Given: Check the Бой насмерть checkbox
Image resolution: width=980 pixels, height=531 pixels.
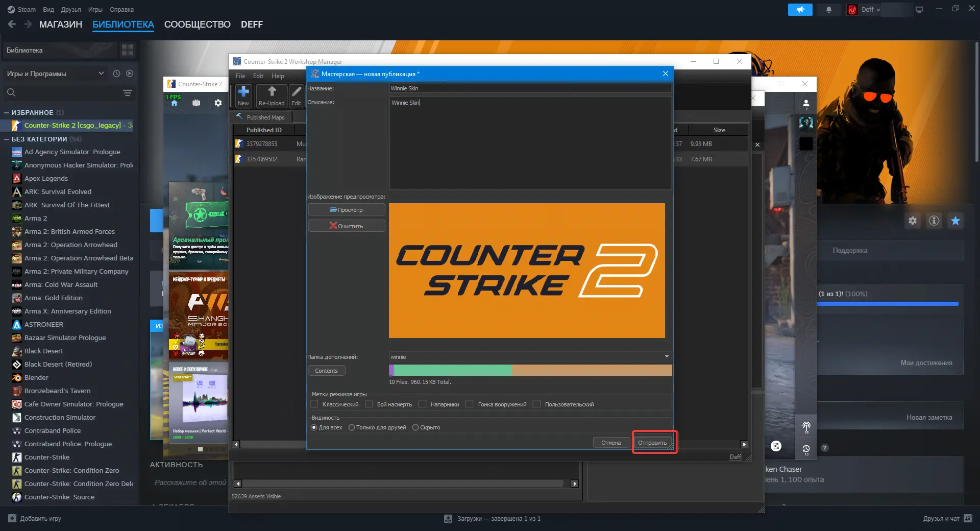Looking at the screenshot, I should pos(369,404).
